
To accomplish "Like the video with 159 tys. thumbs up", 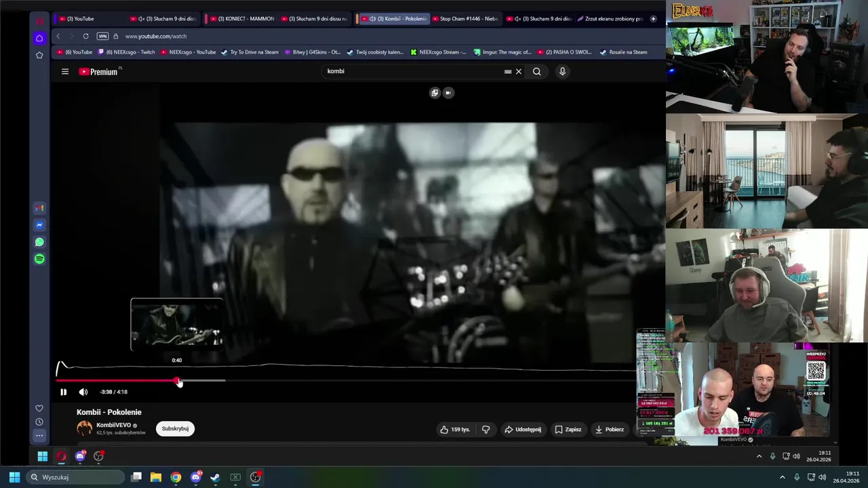I will (x=454, y=429).
